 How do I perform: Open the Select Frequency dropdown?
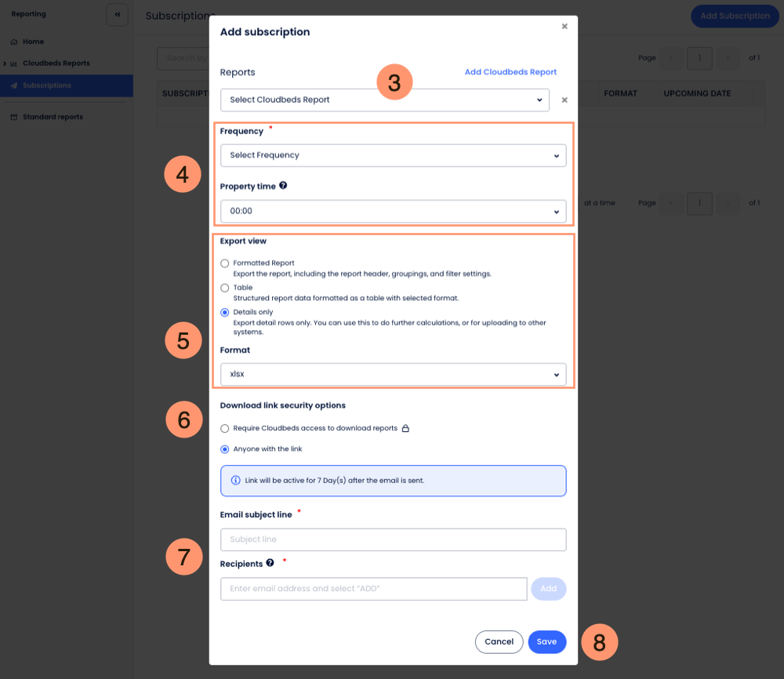[x=393, y=155]
